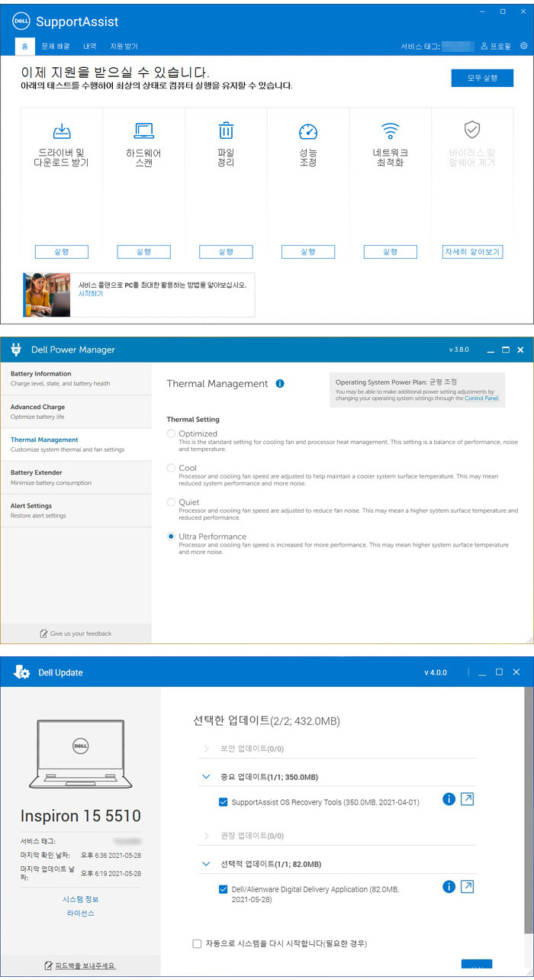Click the service plan promo thumbnail image
This screenshot has width=534, height=980.
pyautogui.click(x=47, y=295)
